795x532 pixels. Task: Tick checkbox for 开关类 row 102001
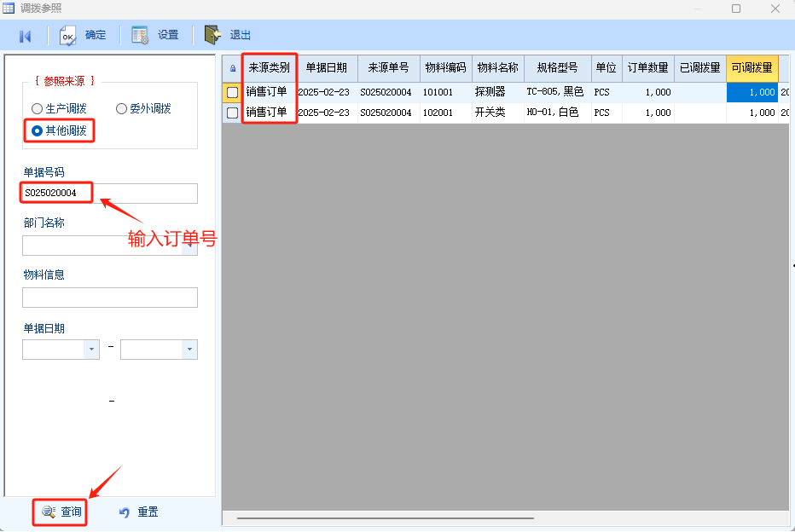[x=232, y=113]
